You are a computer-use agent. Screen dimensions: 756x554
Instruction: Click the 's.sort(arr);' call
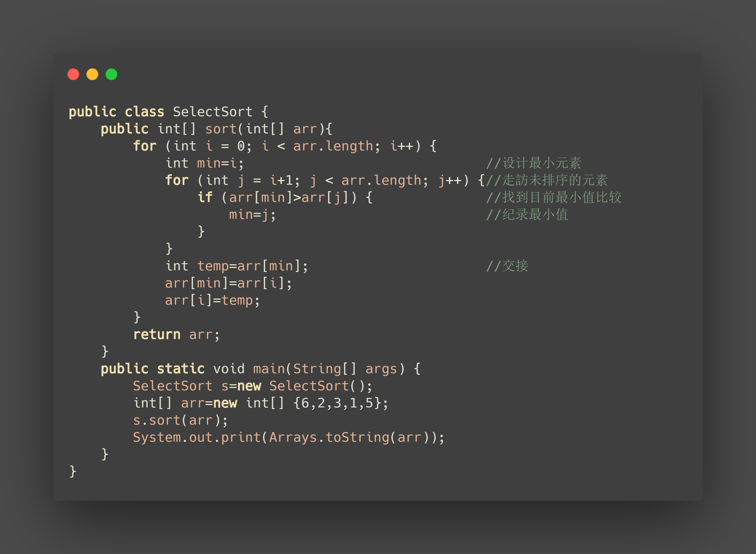tap(180, 420)
